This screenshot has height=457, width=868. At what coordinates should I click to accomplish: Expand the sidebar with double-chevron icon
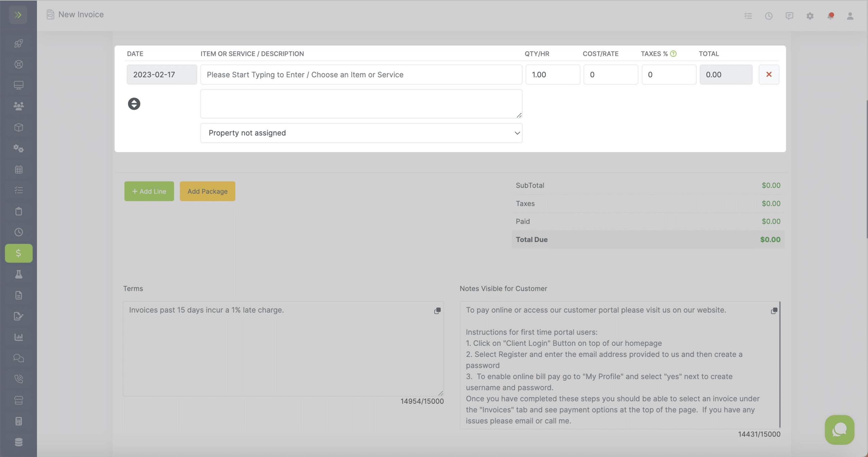tap(18, 15)
